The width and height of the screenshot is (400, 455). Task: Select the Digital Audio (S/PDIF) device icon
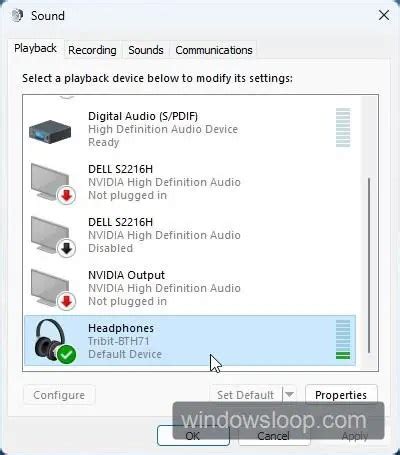click(50, 132)
